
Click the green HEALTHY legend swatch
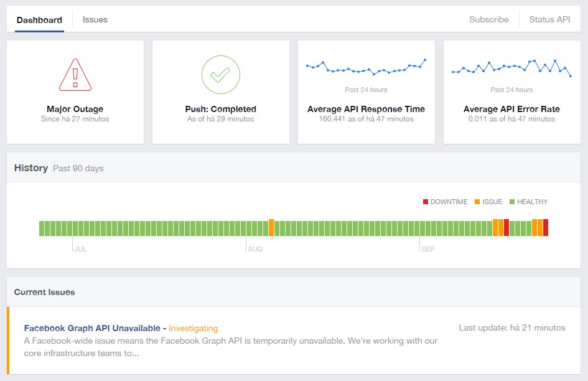click(x=512, y=202)
